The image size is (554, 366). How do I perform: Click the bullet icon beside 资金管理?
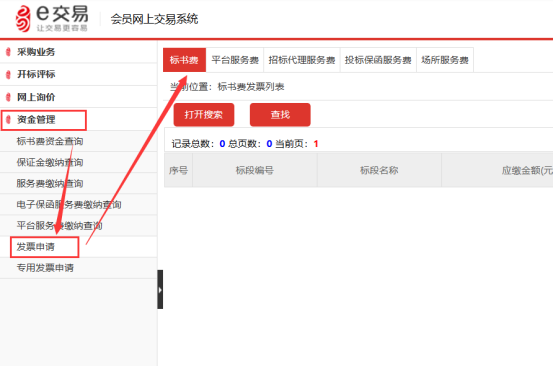(x=8, y=120)
